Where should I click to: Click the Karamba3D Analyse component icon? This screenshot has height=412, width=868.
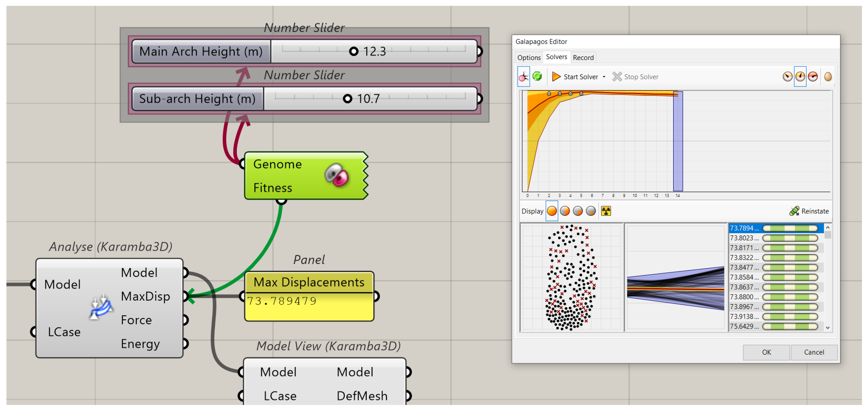pos(101,307)
